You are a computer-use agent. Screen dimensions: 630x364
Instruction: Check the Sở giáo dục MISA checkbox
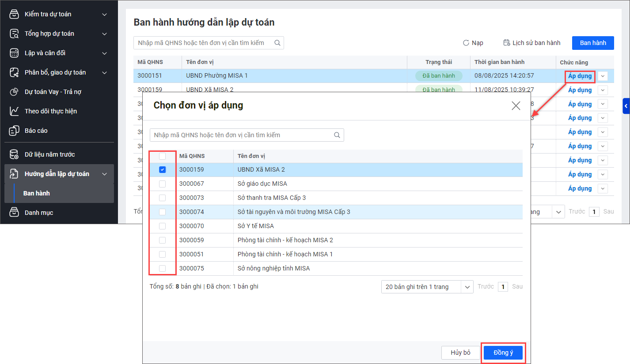[162, 184]
